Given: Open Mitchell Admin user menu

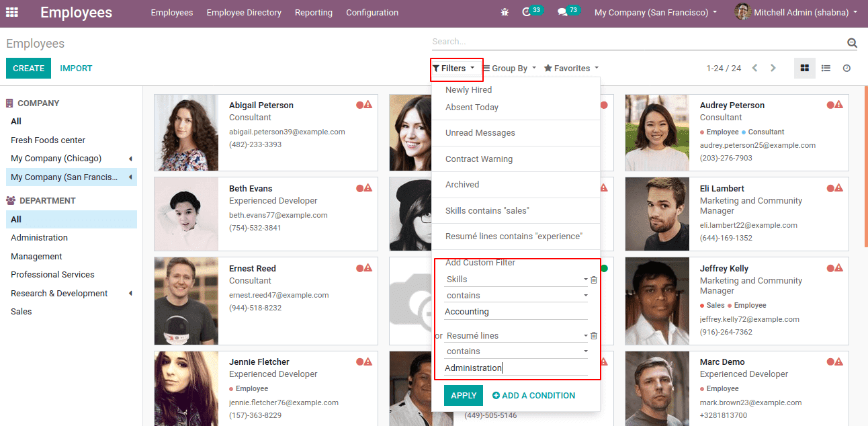Looking at the screenshot, I should (796, 13).
